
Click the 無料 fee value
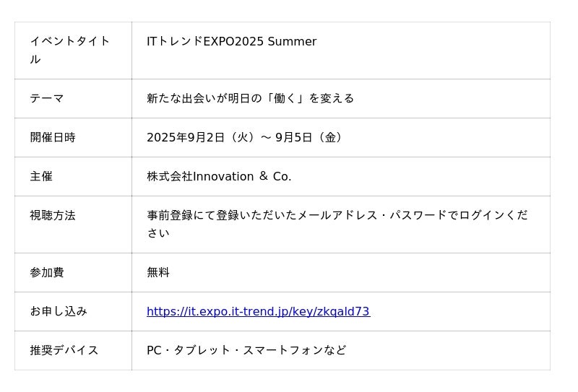pos(158,272)
